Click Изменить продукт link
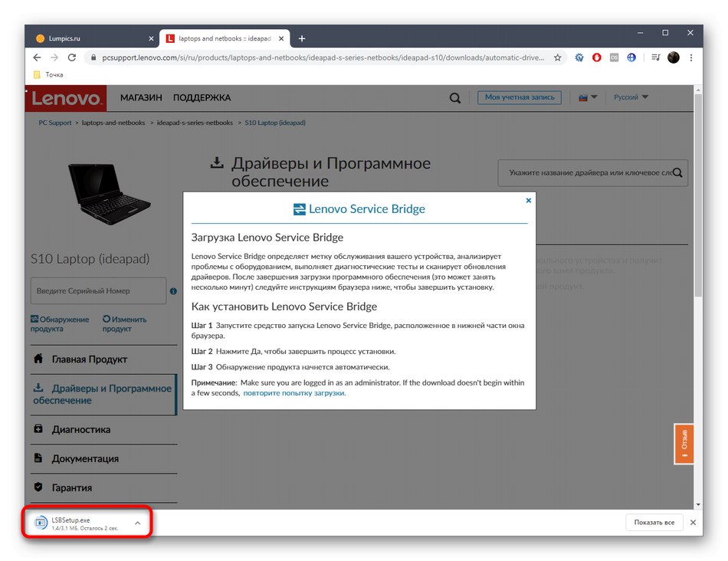The height and width of the screenshot is (561, 728). point(124,324)
